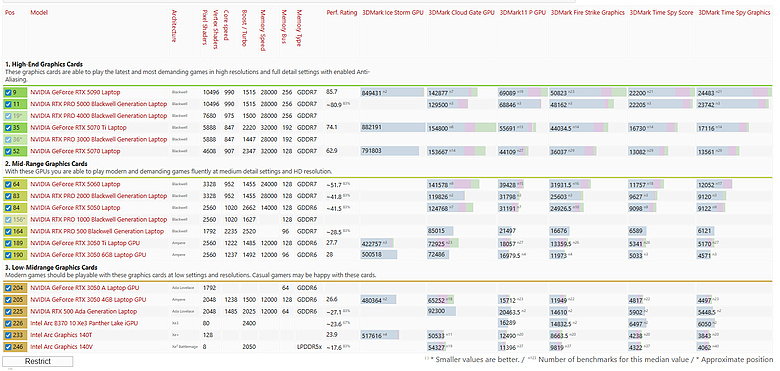The image size is (780, 371).
Task: Open NVIDIA GeForce RTX 5090 Laptop link
Action: [x=75, y=93]
